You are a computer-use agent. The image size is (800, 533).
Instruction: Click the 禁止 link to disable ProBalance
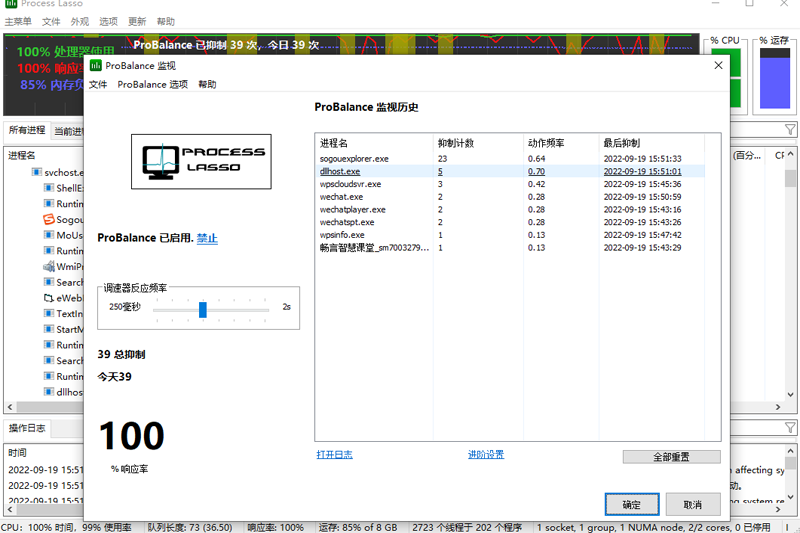point(207,238)
